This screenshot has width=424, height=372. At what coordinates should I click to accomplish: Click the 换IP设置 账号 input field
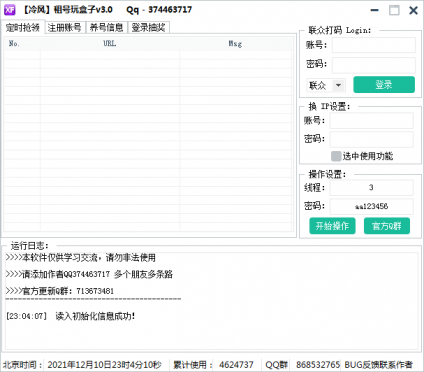pos(372,120)
